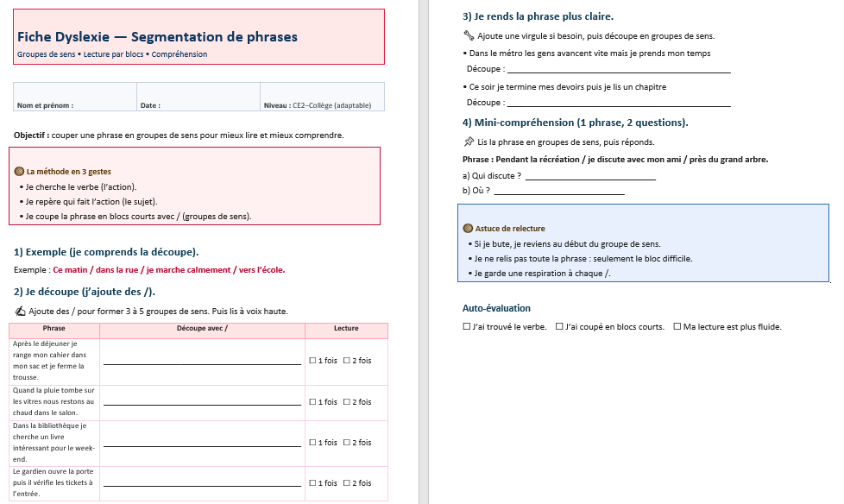The height and width of the screenshot is (504, 844).
Task: Click the "Découpe avec /" column header
Action: click(202, 329)
